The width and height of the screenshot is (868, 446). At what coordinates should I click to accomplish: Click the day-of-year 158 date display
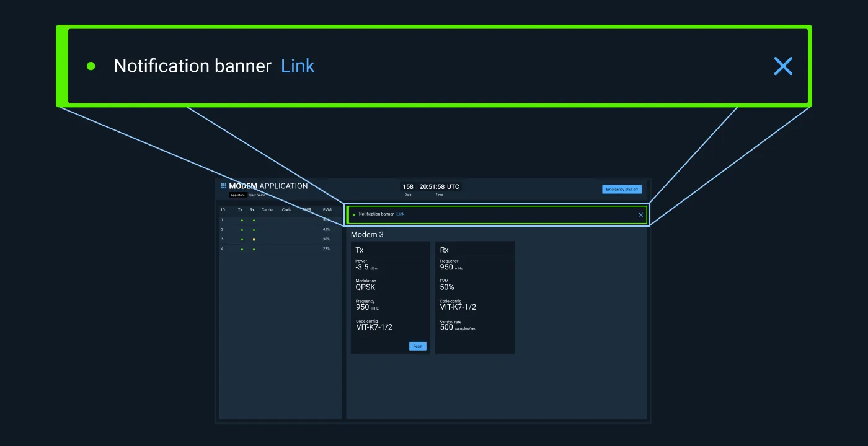click(x=407, y=186)
